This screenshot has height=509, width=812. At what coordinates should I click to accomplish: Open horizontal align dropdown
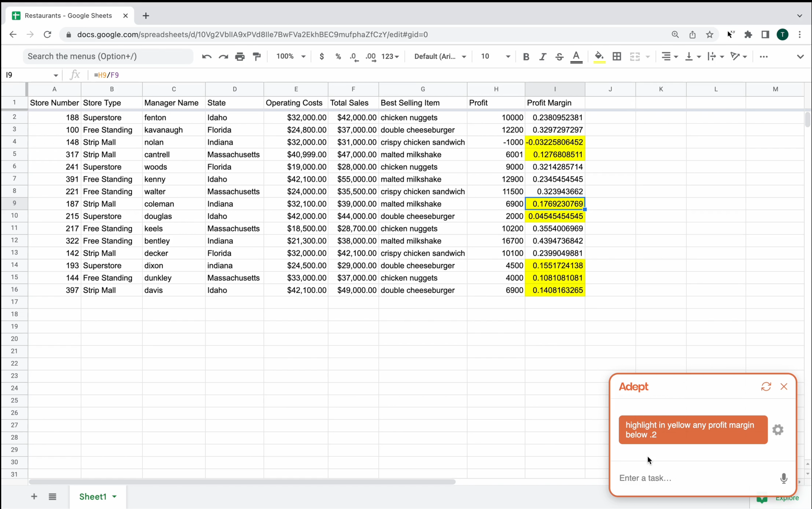coord(670,57)
